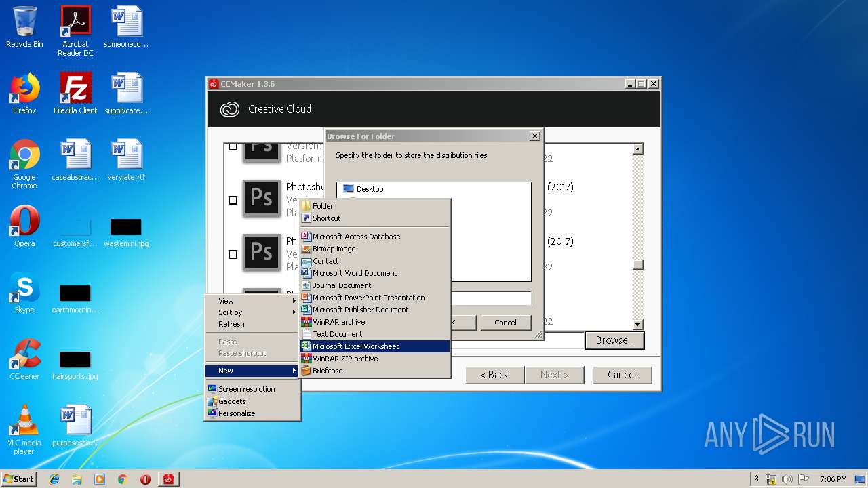Select purposesco Word document icon
The width and height of the screenshot is (868, 488).
75,426
